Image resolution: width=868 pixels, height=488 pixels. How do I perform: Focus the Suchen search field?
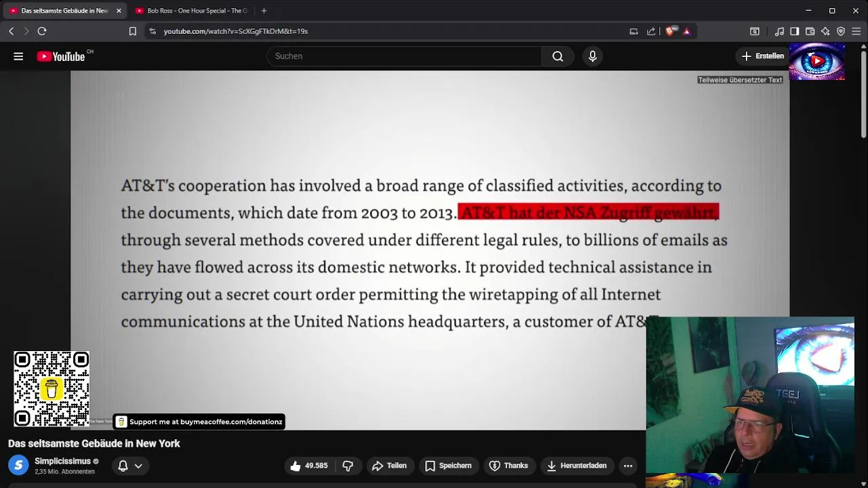404,56
